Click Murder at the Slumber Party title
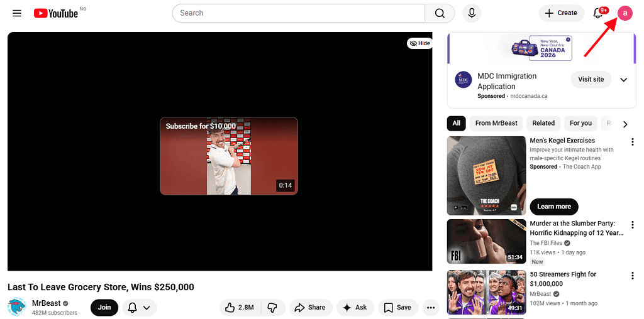 pyautogui.click(x=577, y=229)
